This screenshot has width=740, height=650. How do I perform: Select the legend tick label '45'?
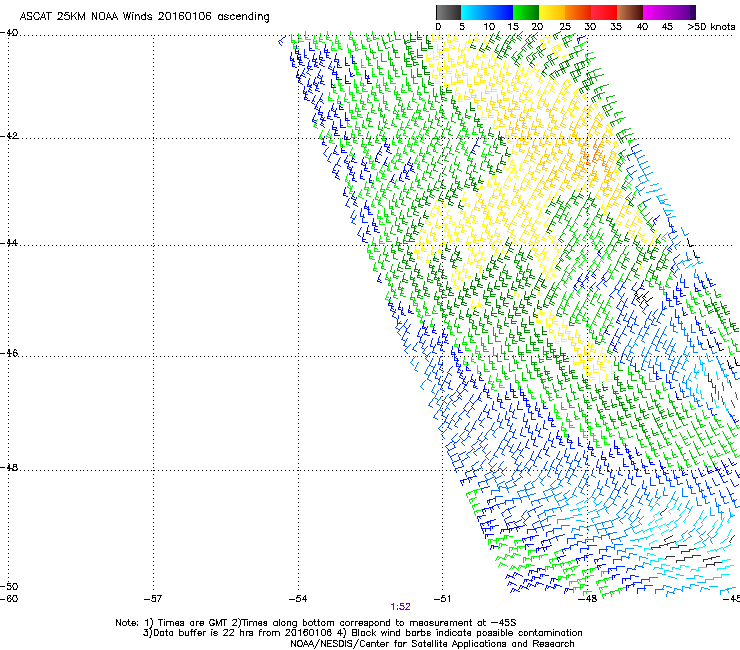pos(667,27)
